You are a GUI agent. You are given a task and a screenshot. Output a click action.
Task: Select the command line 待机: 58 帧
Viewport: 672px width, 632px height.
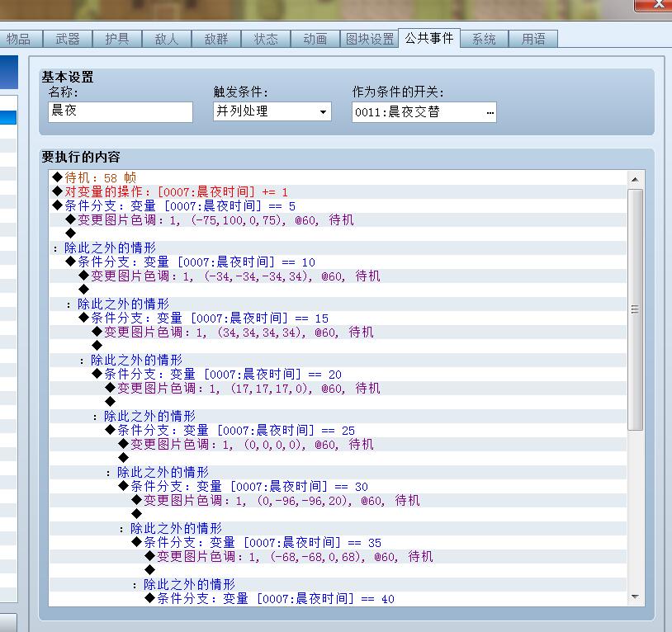coord(338,177)
